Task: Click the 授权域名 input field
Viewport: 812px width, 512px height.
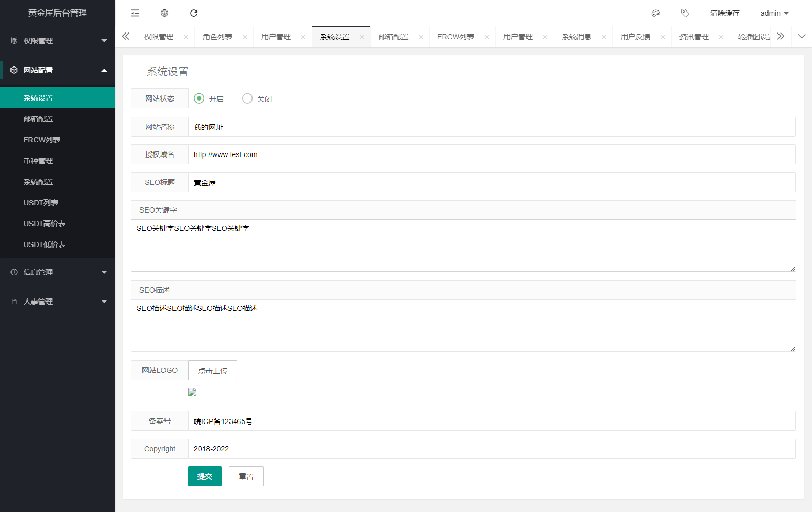Action: tap(491, 154)
